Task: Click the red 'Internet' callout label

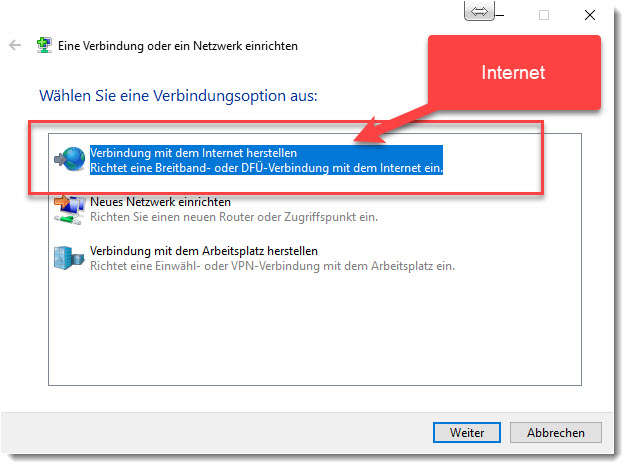Action: point(514,73)
